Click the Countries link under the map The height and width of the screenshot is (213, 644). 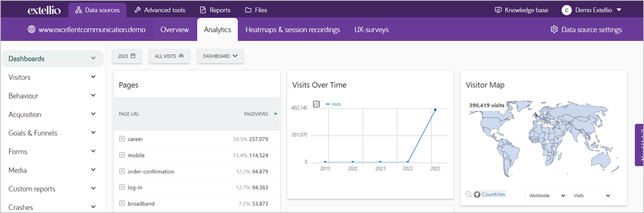[493, 194]
